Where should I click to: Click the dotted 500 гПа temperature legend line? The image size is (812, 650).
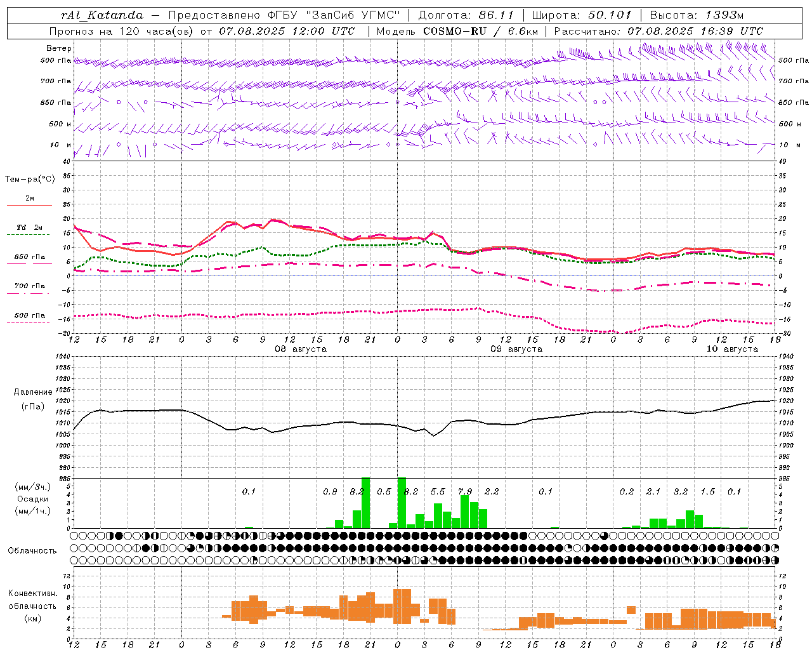[x=29, y=322]
